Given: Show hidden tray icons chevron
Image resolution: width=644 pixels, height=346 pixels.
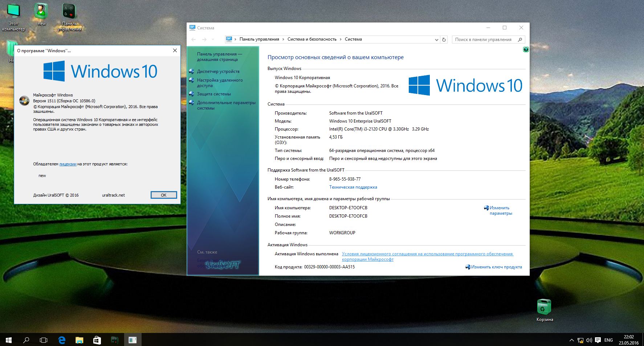Looking at the screenshot, I should pyautogui.click(x=571, y=340).
